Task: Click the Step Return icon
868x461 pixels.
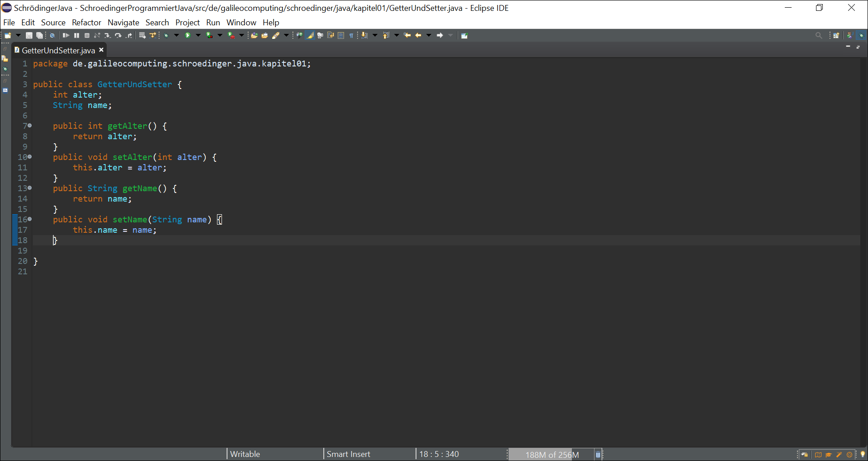Action: click(128, 35)
